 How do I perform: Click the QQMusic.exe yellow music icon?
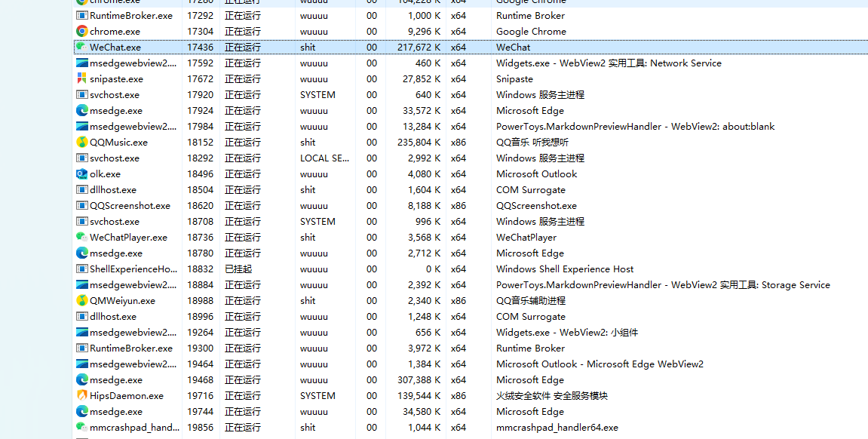click(82, 143)
